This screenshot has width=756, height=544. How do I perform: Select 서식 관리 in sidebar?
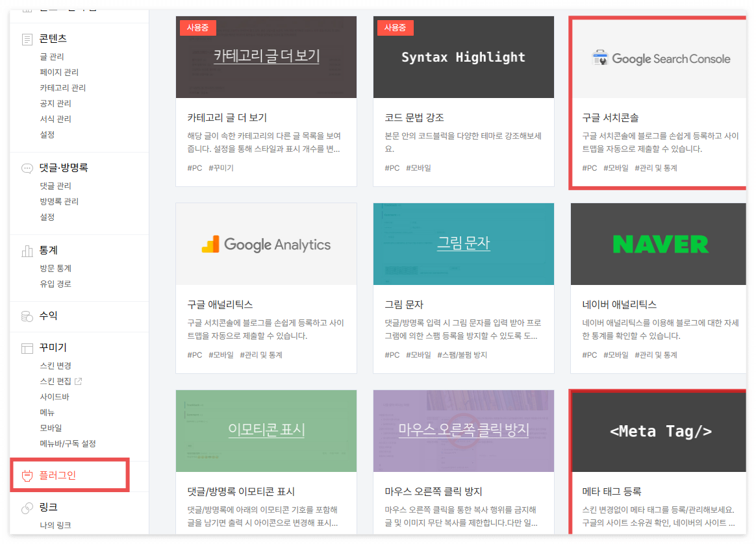(55, 119)
